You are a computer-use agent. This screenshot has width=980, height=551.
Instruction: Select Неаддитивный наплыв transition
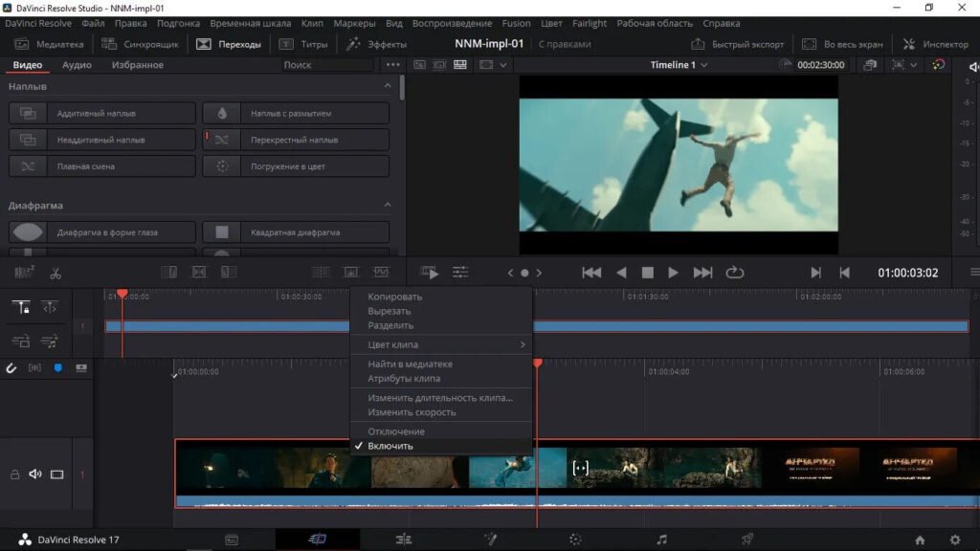tap(101, 140)
